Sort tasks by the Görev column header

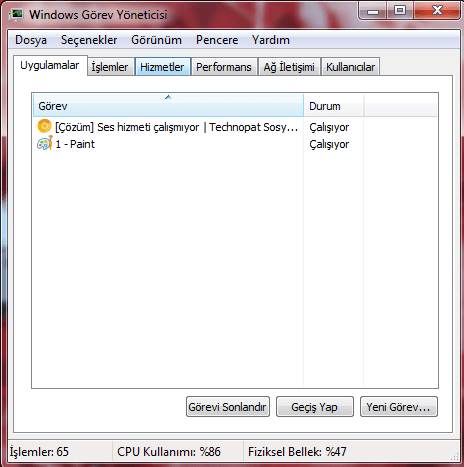pos(168,106)
